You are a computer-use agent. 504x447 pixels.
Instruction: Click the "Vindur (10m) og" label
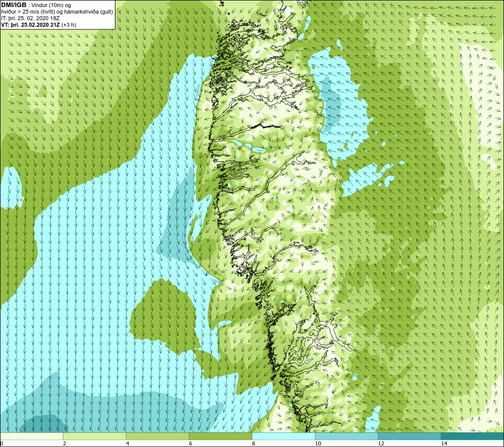(x=52, y=6)
